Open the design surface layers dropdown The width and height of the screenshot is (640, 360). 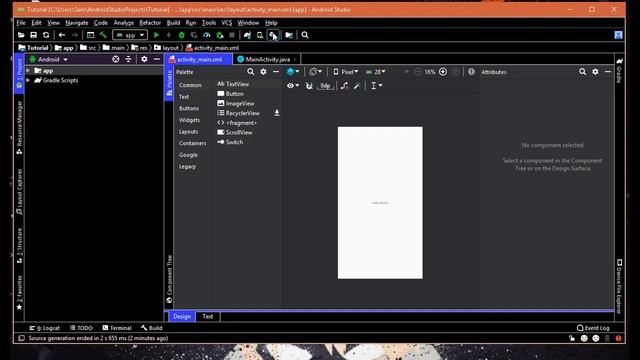pos(293,72)
